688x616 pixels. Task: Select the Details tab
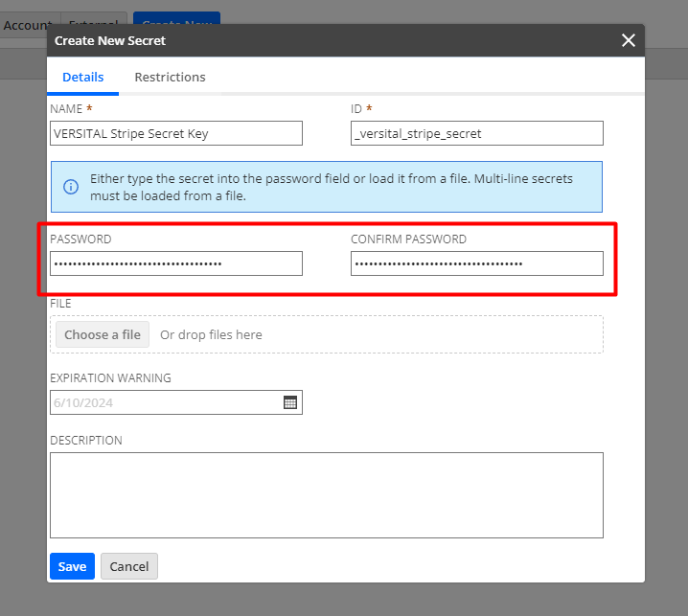click(x=82, y=77)
